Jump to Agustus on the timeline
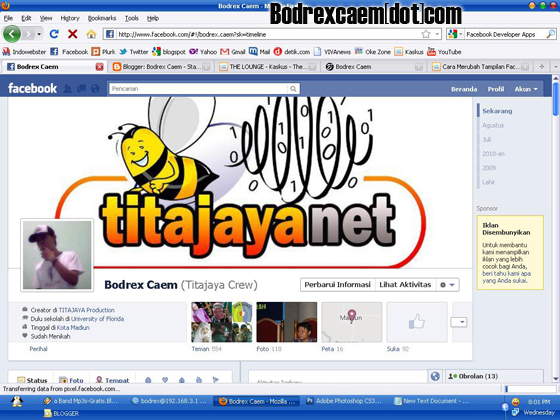Image resolution: width=560 pixels, height=420 pixels. pyautogui.click(x=493, y=125)
